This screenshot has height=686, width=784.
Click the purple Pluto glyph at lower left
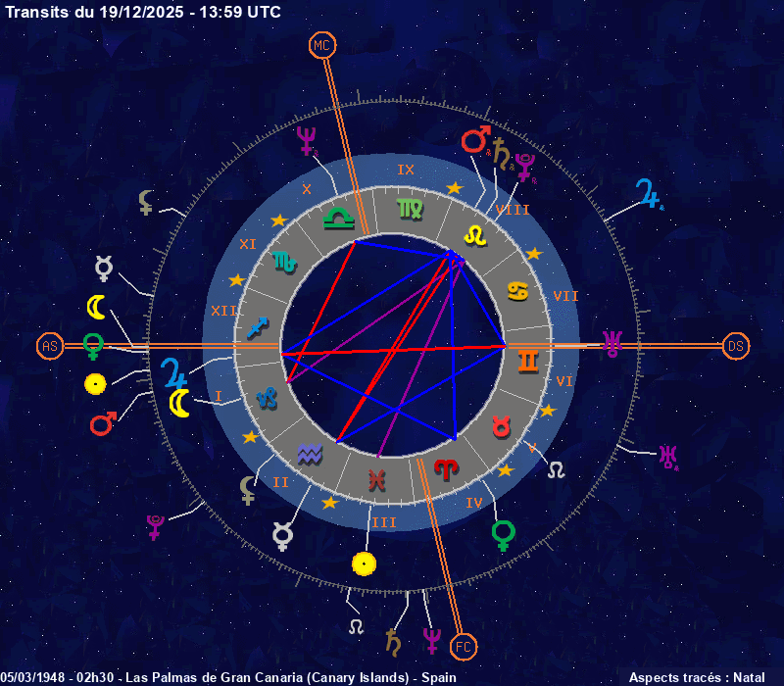click(155, 526)
